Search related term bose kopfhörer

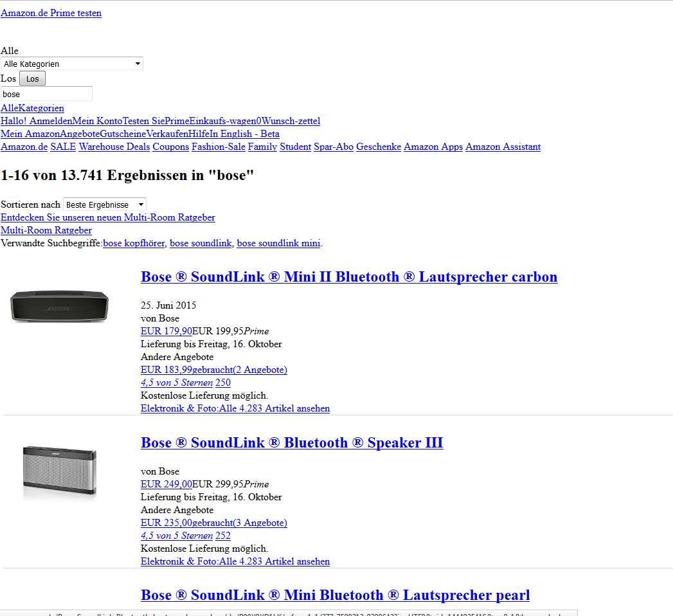pos(134,243)
